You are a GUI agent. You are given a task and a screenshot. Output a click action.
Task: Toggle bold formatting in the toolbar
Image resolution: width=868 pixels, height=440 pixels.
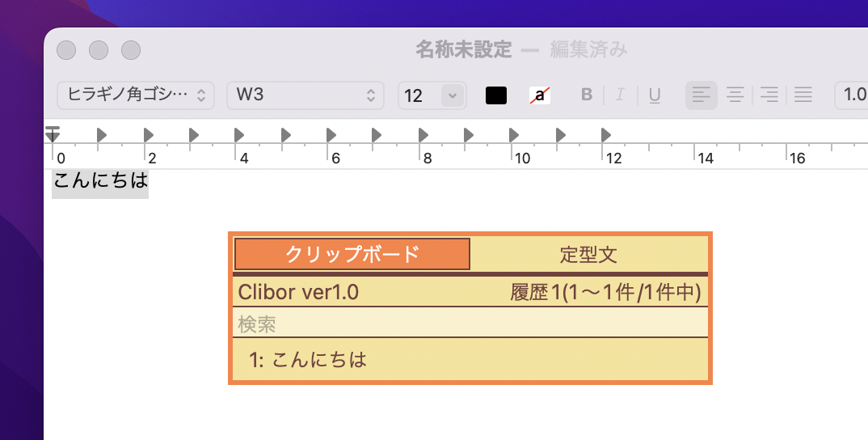point(587,95)
